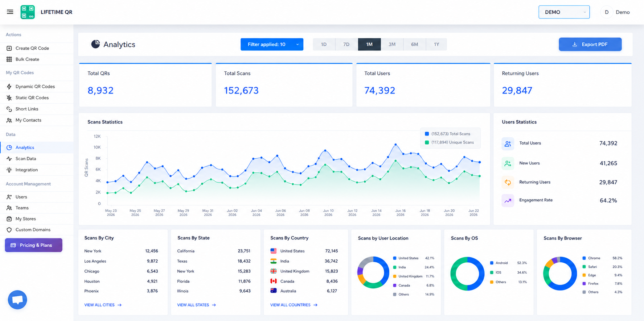Click the Lifetime QR logo icon
The height and width of the screenshot is (321, 644).
[x=28, y=12]
